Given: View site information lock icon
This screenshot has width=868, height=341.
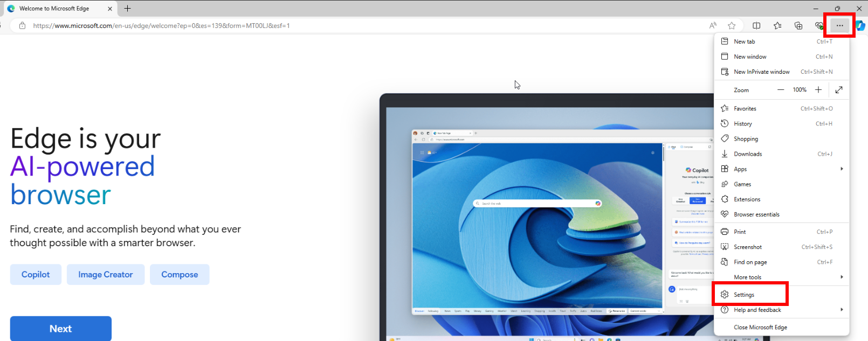Looking at the screenshot, I should [x=22, y=25].
